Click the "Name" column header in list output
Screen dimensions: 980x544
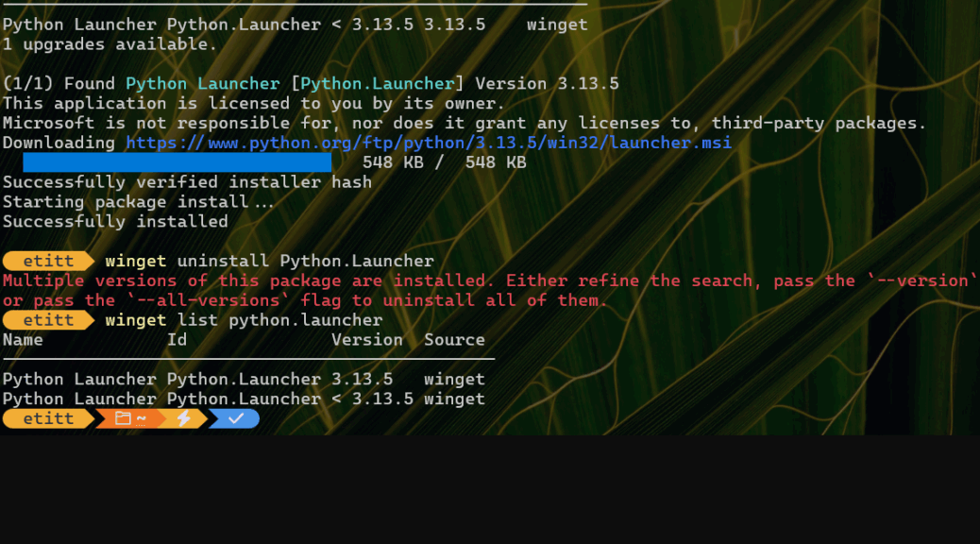23,340
